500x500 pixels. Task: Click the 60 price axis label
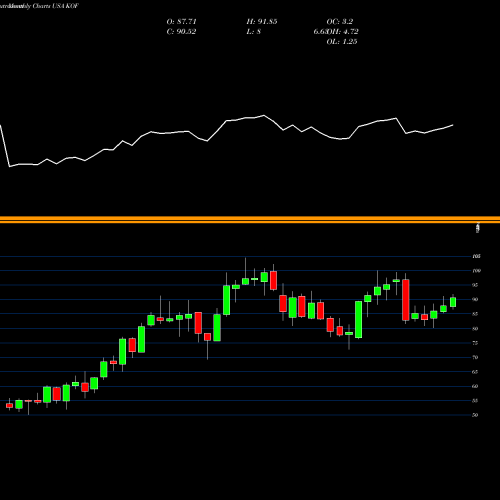(x=475, y=386)
